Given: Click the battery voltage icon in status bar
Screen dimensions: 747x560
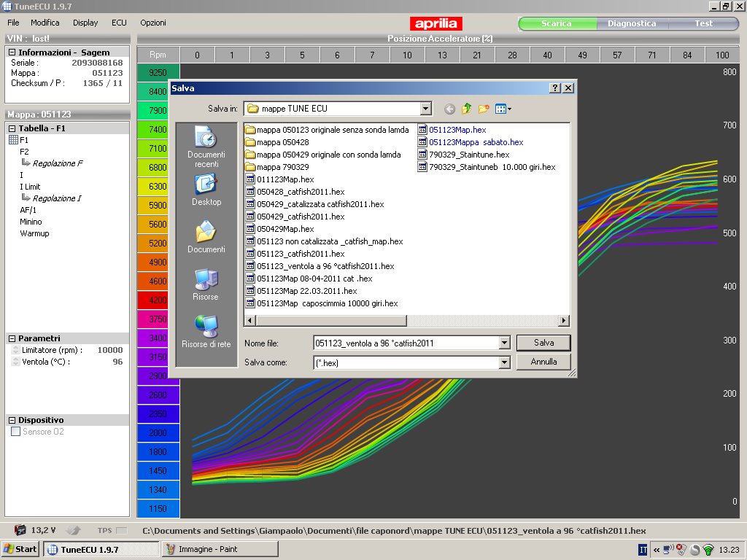Looking at the screenshot, I should pyautogui.click(x=20, y=530).
